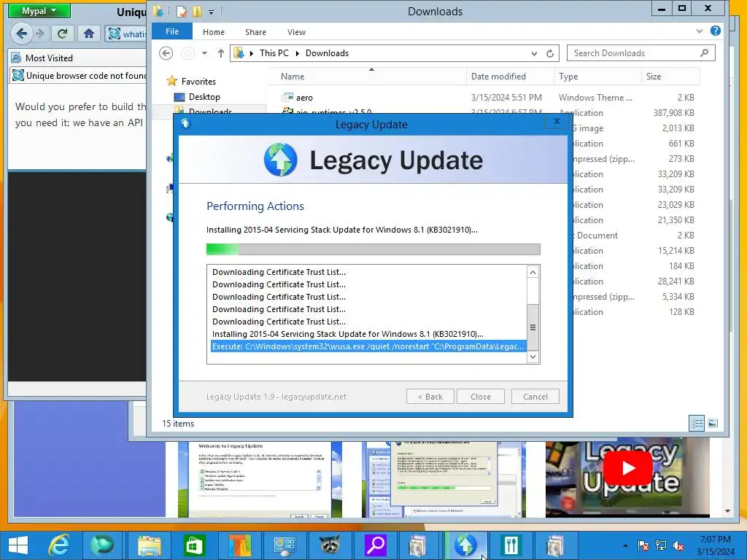The width and height of the screenshot is (747, 560).
Task: Go forward in the Mypal browser
Action: (x=40, y=34)
